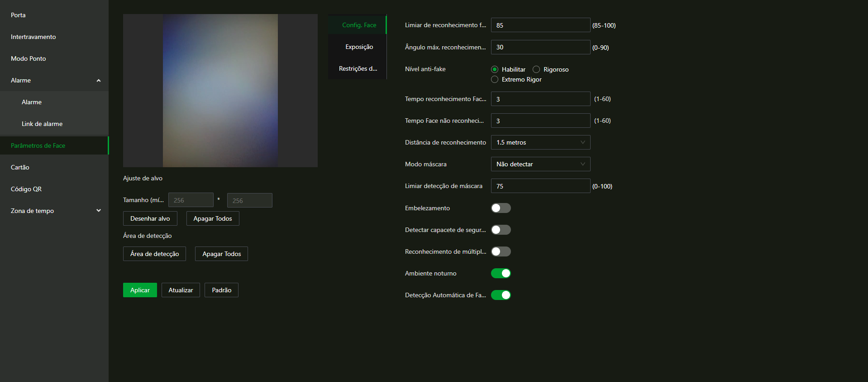Click the Tempo Face não reconhecida field
The height and width of the screenshot is (382, 868).
point(540,121)
